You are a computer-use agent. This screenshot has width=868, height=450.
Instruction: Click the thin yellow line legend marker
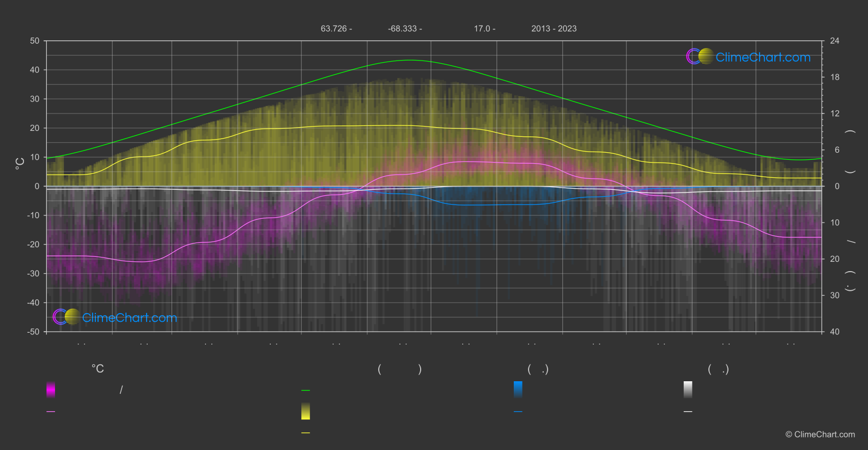click(x=306, y=433)
